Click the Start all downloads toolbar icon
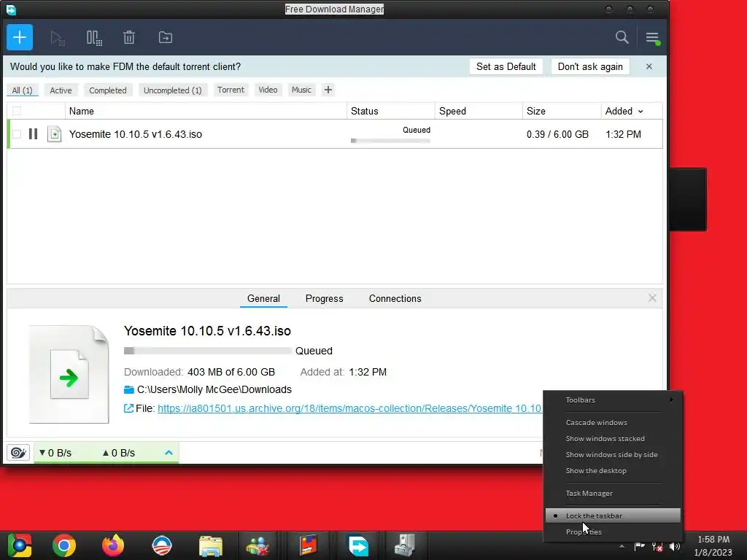 [58, 38]
